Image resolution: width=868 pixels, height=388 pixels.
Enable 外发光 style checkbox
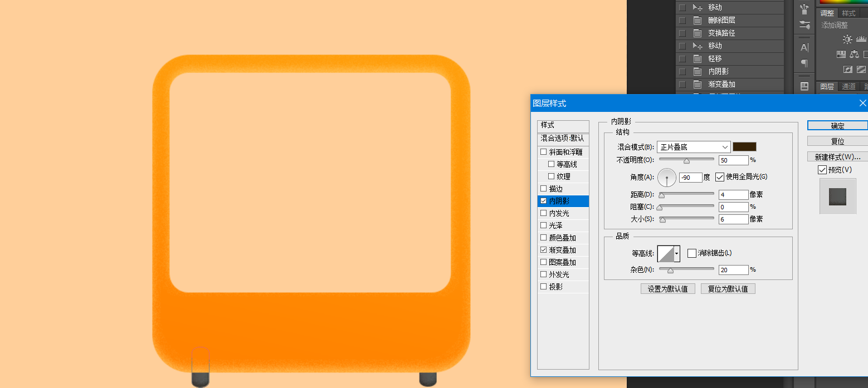click(x=544, y=274)
